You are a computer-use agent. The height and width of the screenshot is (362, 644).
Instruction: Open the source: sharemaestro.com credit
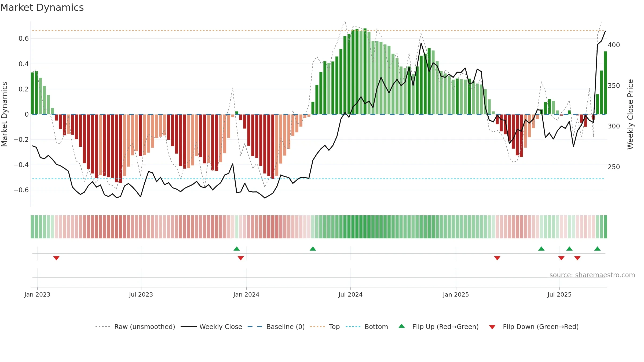tap(592, 275)
